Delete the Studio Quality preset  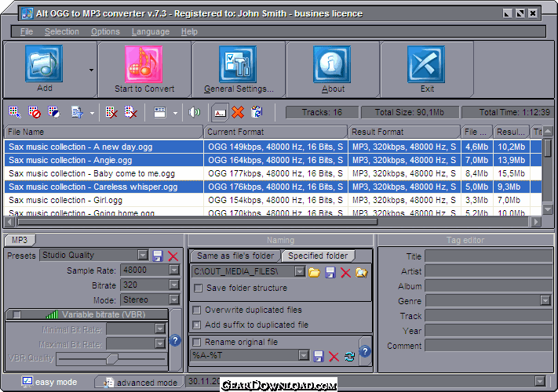point(173,256)
